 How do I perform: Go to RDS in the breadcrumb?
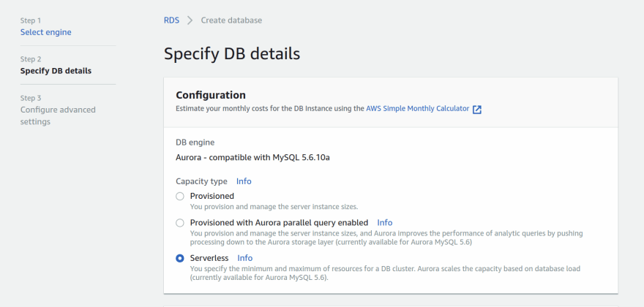(171, 20)
